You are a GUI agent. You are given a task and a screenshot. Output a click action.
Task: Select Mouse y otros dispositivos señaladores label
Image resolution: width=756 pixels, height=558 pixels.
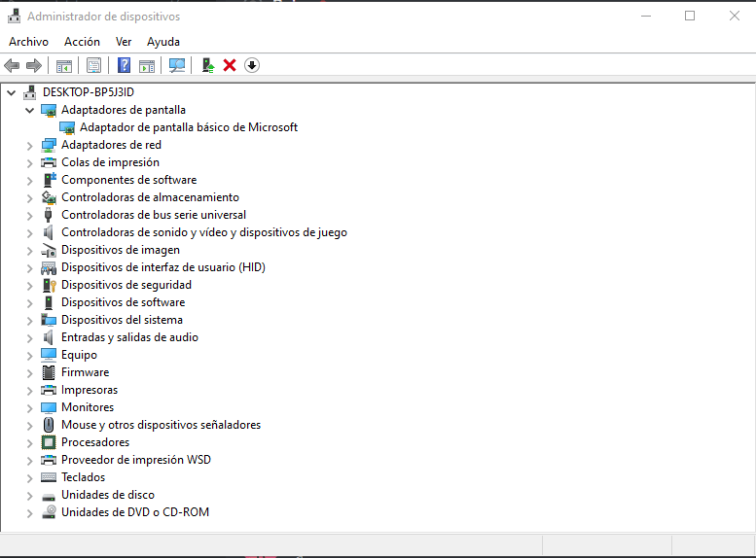[x=162, y=425]
